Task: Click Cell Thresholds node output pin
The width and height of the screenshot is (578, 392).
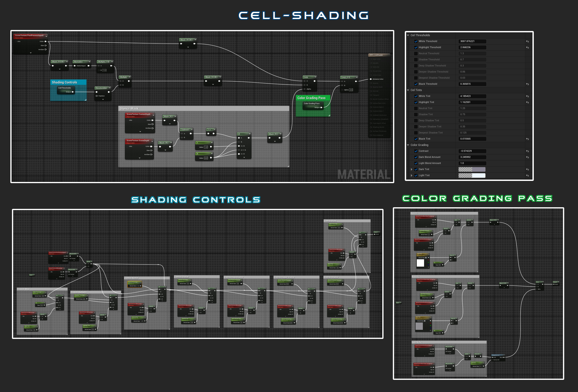Action: 73,92
